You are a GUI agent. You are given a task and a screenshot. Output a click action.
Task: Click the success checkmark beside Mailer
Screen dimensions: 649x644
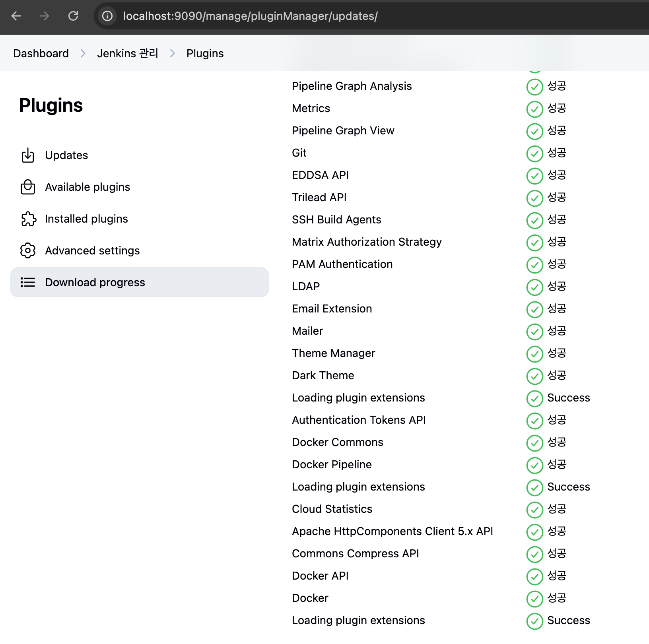point(534,332)
